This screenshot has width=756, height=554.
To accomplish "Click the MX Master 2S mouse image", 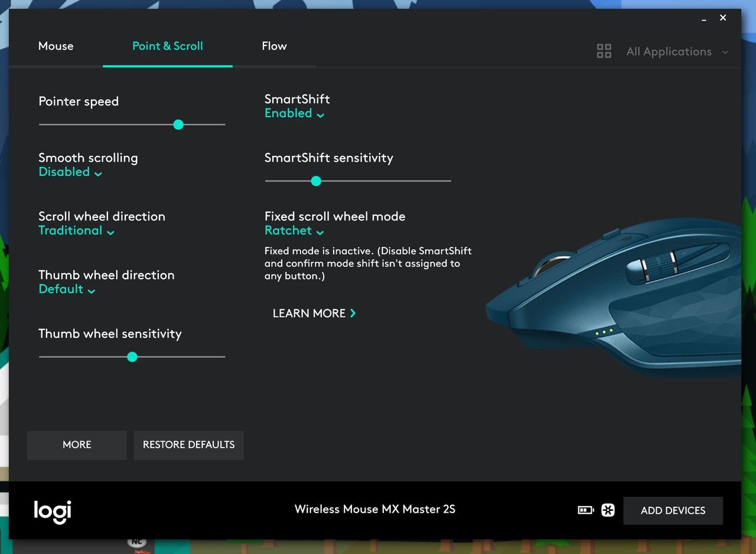I will coord(613,296).
